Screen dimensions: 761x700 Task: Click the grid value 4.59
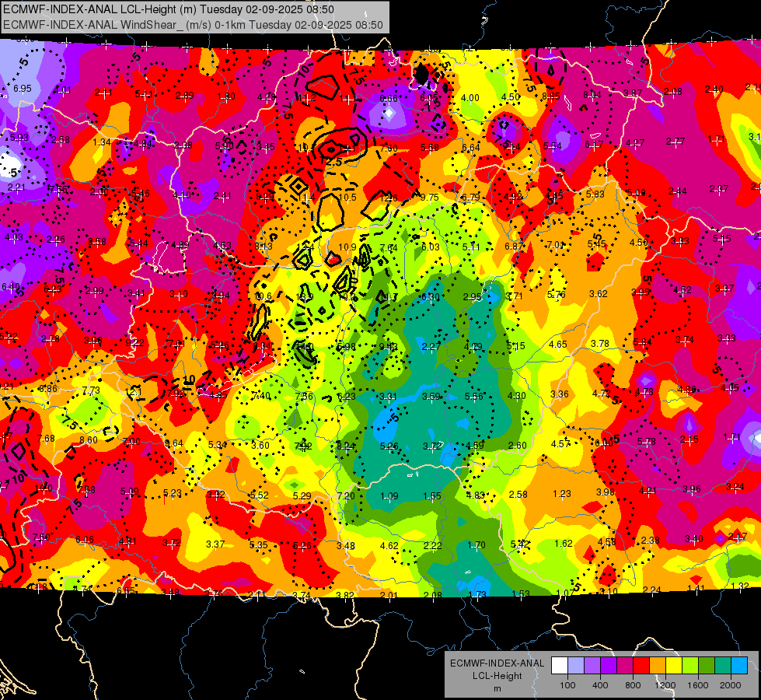pyautogui.click(x=475, y=445)
